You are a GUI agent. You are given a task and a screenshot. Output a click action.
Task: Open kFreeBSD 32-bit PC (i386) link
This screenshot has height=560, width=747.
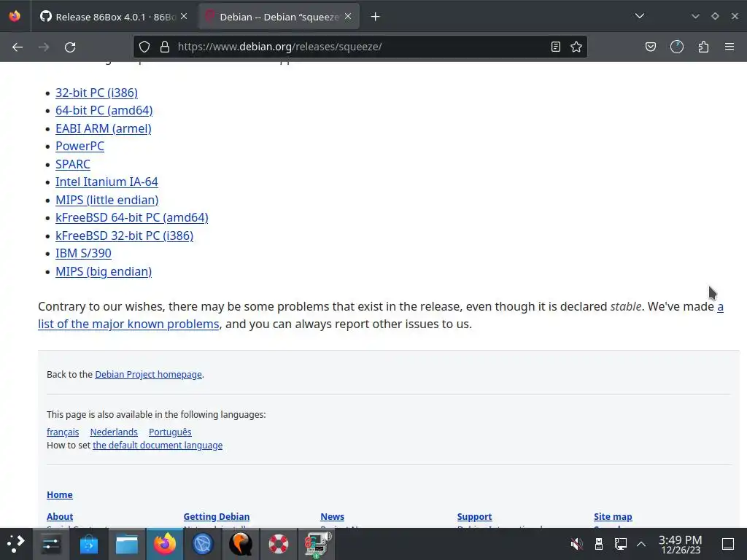pos(124,236)
